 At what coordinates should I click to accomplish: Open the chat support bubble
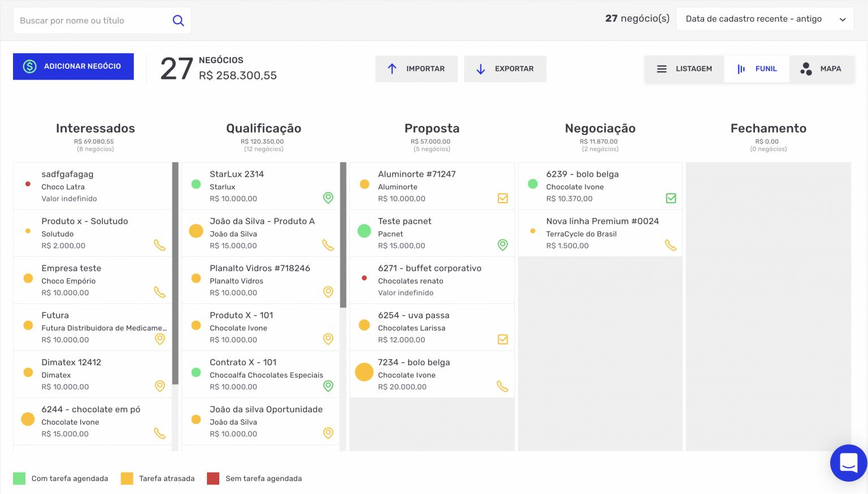(x=848, y=463)
